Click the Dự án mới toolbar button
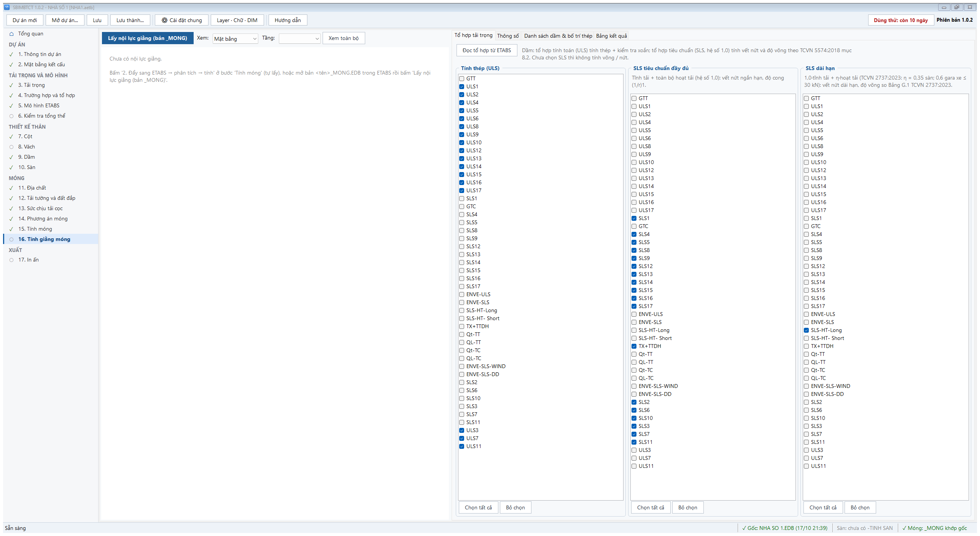 click(25, 20)
